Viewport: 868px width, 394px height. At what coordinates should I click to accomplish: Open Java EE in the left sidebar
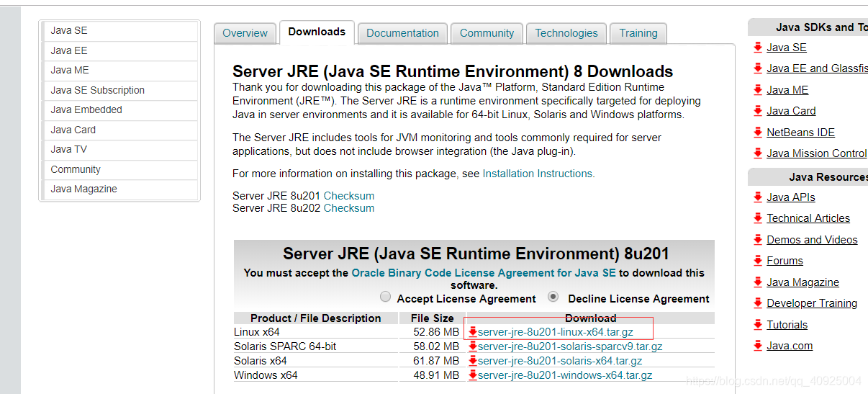[x=121, y=50]
